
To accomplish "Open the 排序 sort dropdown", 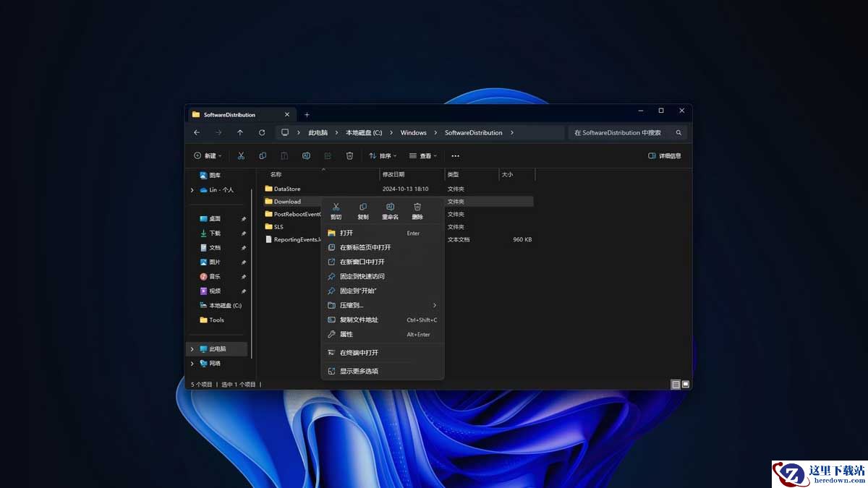I will tap(383, 156).
